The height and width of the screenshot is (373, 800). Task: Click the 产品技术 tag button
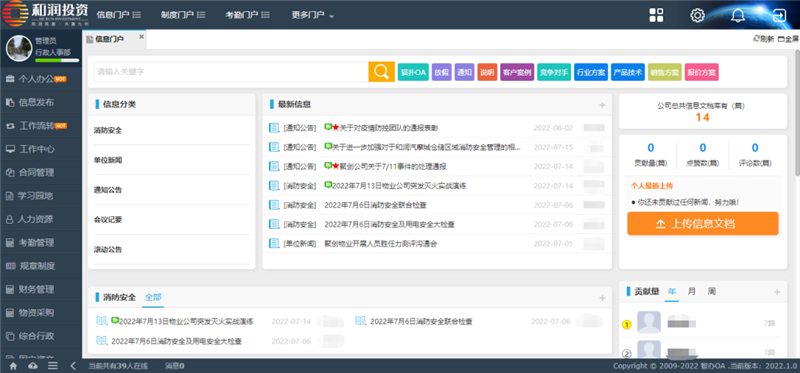pyautogui.click(x=628, y=72)
